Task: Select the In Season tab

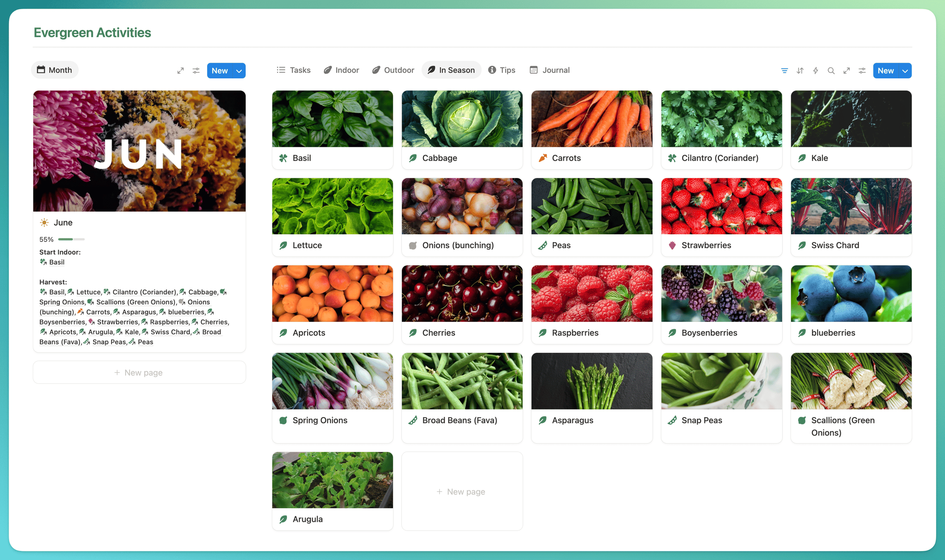Action: tap(451, 70)
